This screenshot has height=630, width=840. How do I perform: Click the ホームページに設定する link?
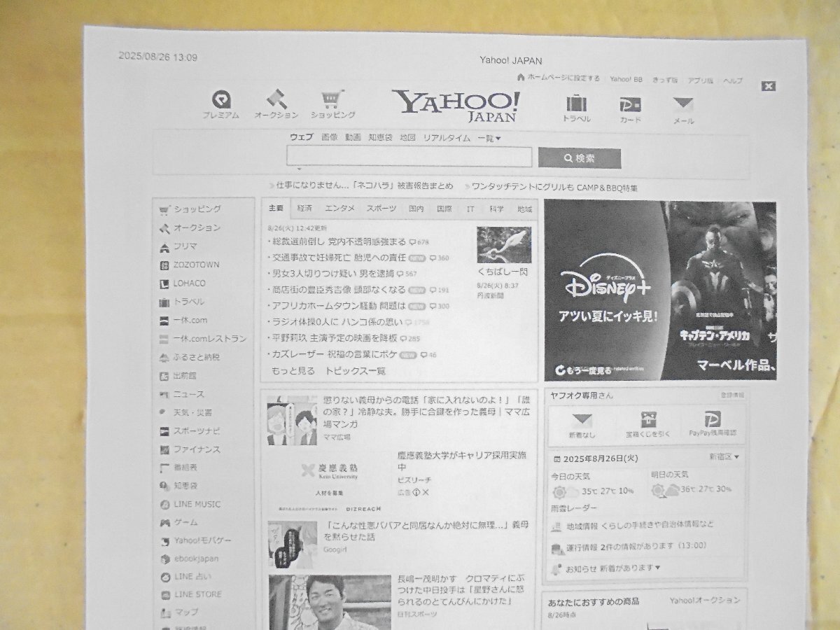pyautogui.click(x=563, y=78)
